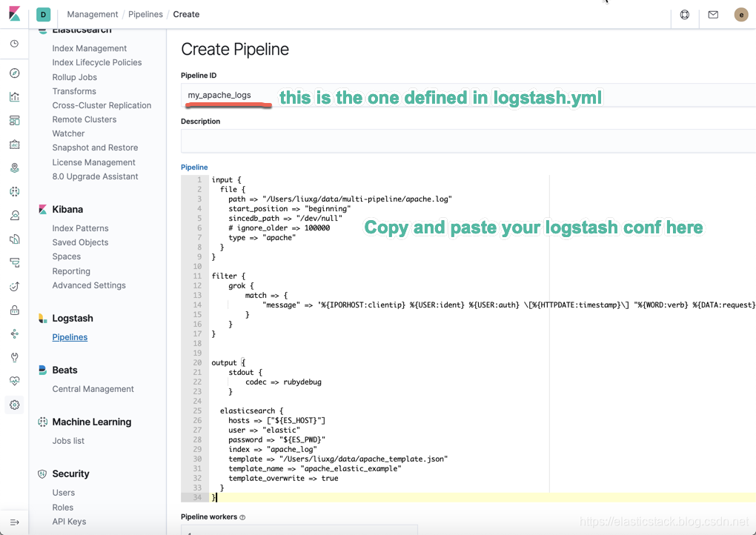Open Graph icon in sidebar
This screenshot has height=535, width=756.
pyautogui.click(x=15, y=333)
